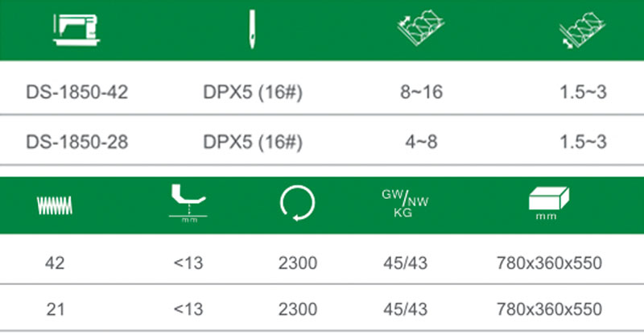Click the value 42 under the spring icon
The height and width of the screenshot is (335, 644).
[56, 263]
